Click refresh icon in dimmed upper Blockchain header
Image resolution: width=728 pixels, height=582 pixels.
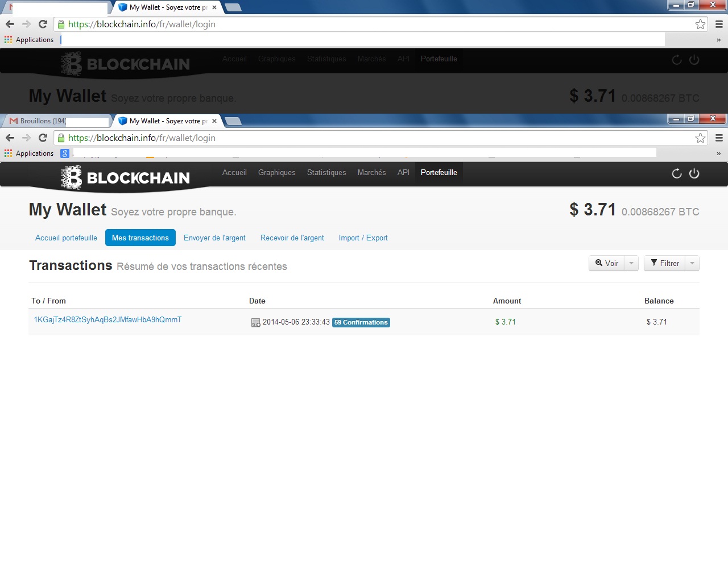[x=676, y=60]
